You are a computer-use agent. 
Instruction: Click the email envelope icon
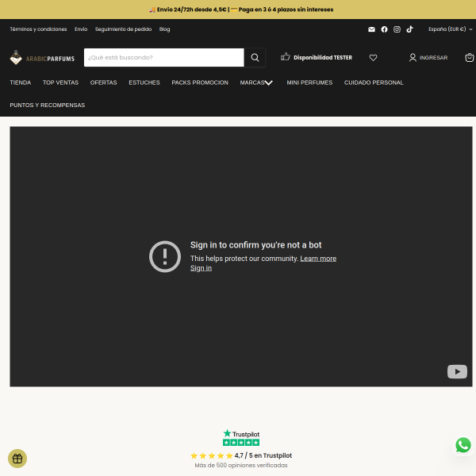371,29
